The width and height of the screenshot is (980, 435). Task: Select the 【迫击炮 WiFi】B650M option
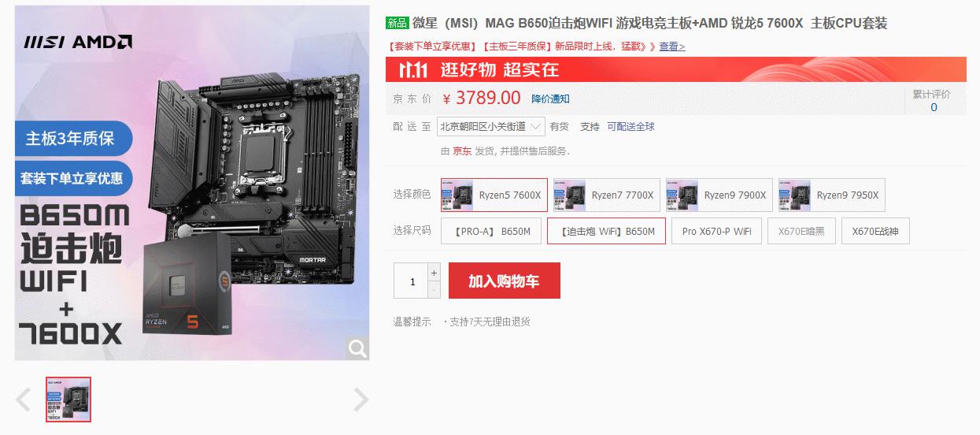pyautogui.click(x=606, y=231)
